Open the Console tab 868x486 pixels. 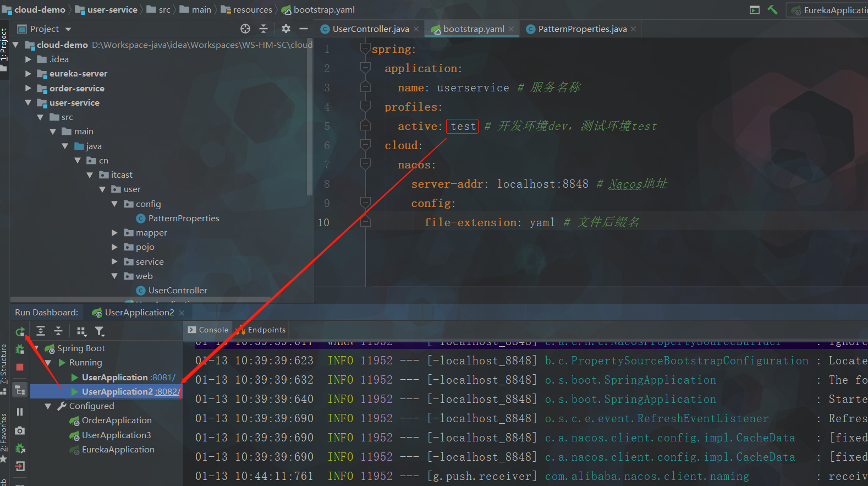[x=208, y=330]
